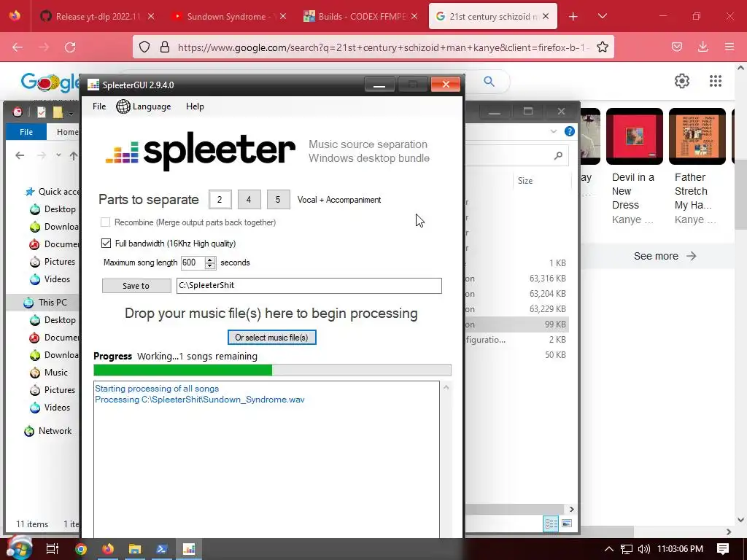Viewport: 747px width, 560px height.
Task: Switch to details view in File Explorer
Action: click(x=551, y=524)
